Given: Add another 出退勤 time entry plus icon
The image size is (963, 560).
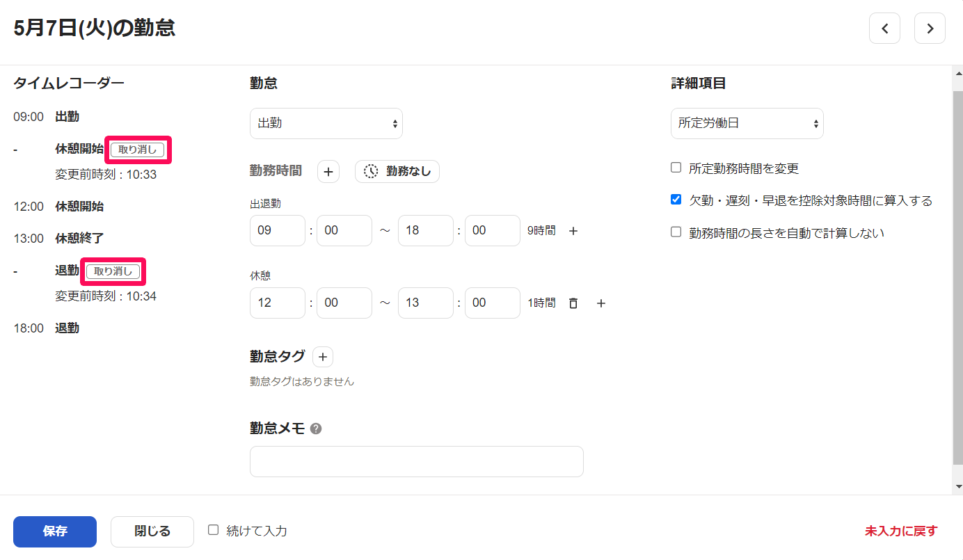Looking at the screenshot, I should [x=573, y=231].
